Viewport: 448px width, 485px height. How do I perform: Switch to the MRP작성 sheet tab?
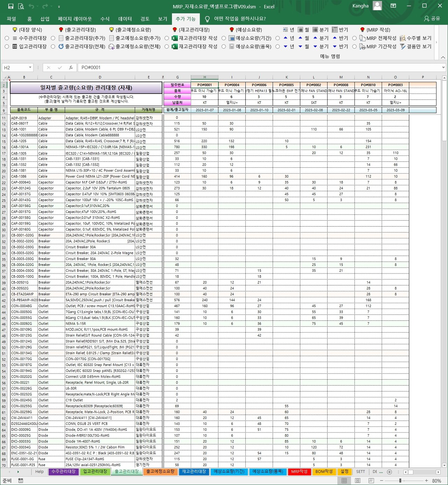299,472
